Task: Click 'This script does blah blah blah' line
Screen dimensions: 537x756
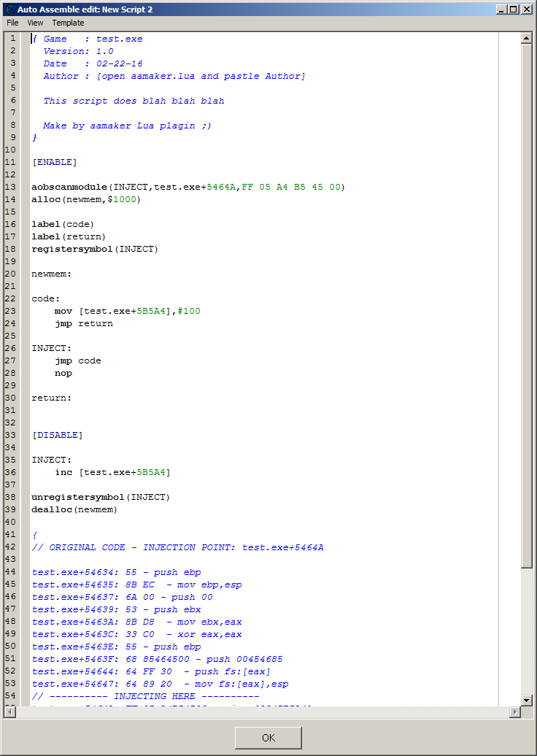Action: click(x=134, y=101)
